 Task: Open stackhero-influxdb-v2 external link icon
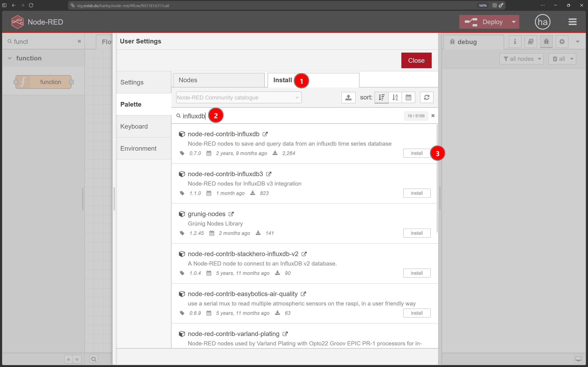coord(304,254)
